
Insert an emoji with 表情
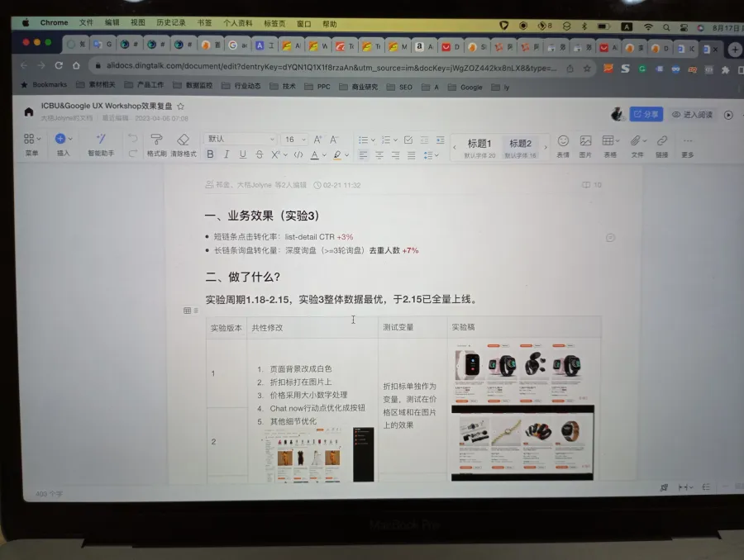(563, 146)
